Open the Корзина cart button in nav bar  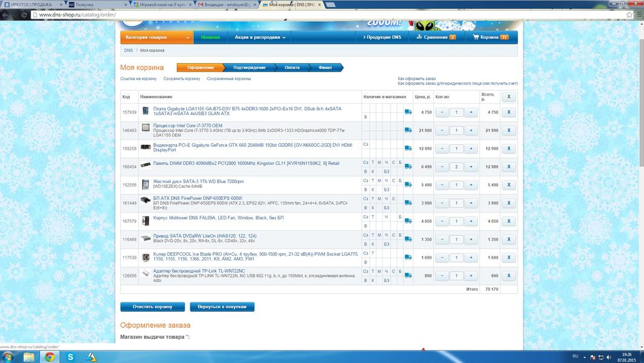[x=491, y=37]
